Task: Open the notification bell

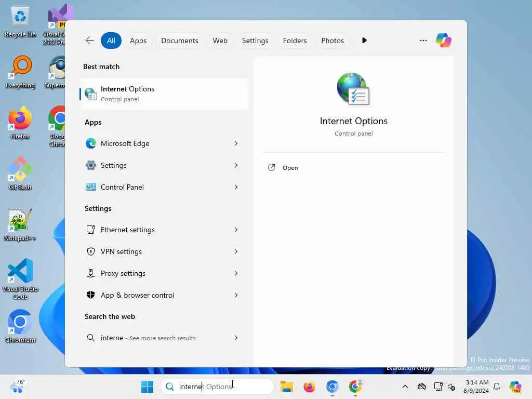Action: point(497,387)
